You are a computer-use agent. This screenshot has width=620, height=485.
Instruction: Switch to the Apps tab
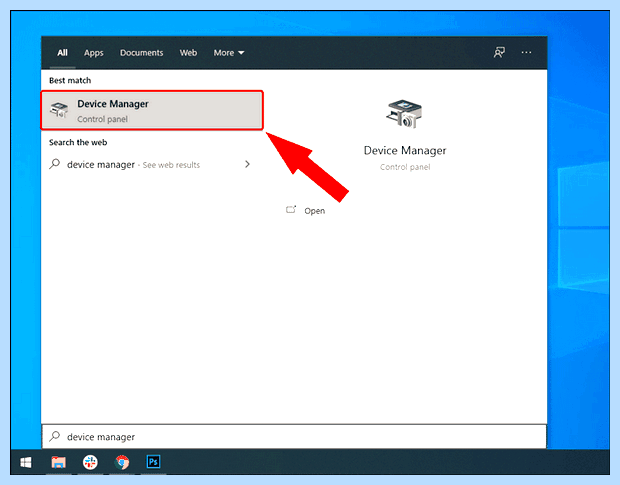click(x=93, y=53)
